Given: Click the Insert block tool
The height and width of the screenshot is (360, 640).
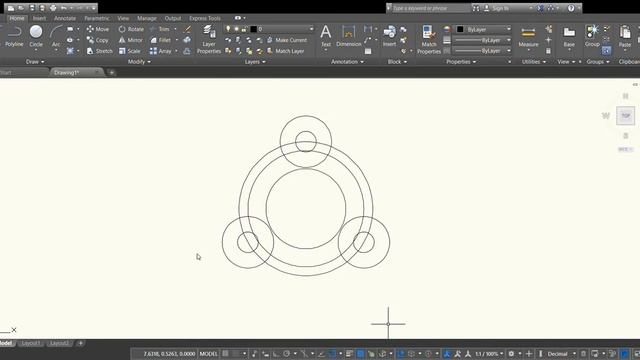Looking at the screenshot, I should pyautogui.click(x=389, y=36).
